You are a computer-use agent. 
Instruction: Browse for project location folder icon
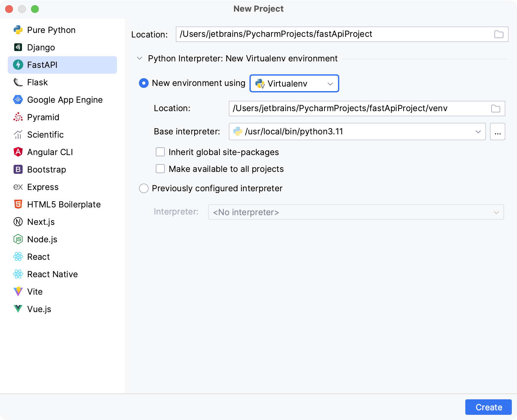pyautogui.click(x=499, y=34)
